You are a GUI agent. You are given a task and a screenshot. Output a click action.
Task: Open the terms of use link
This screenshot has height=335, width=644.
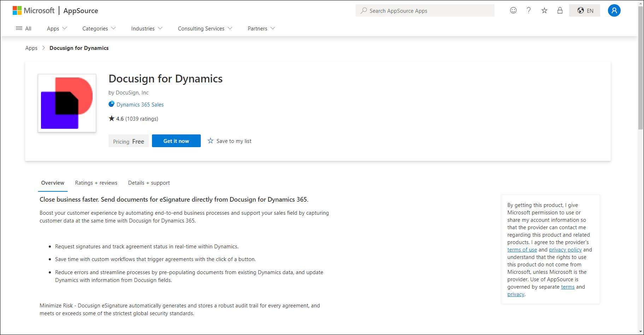[x=522, y=249]
